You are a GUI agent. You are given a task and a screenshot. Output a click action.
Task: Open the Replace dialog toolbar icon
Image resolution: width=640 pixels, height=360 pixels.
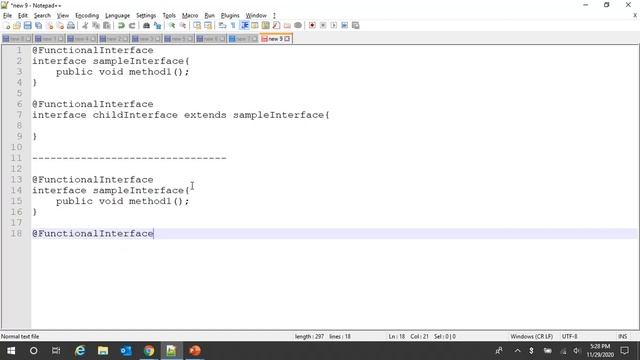point(157,25)
